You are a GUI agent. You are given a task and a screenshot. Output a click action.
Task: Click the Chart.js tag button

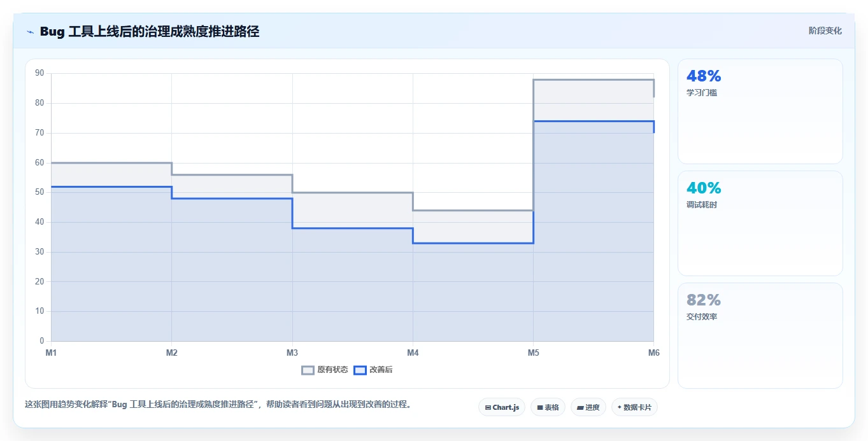coord(502,407)
